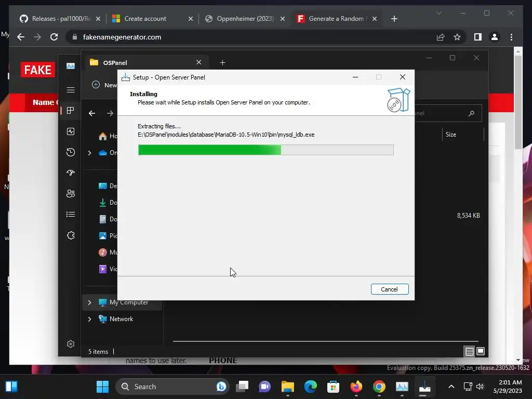
Task: Go forward in File Explorer
Action: [x=110, y=113]
